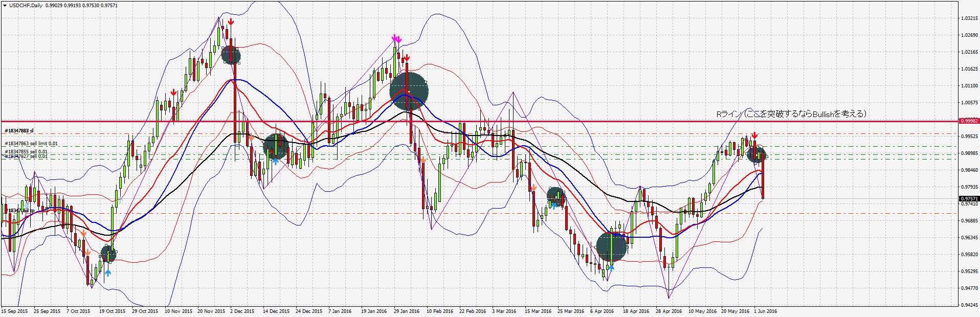Select the red down arrow above the early November 2015 candles
Viewport: 980px width, 317px height.
tap(174, 93)
